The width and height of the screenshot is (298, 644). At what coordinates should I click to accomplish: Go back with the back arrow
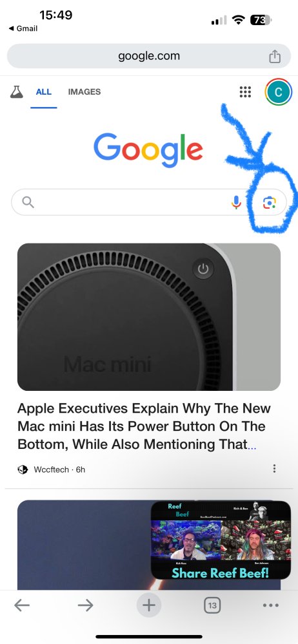[22, 605]
